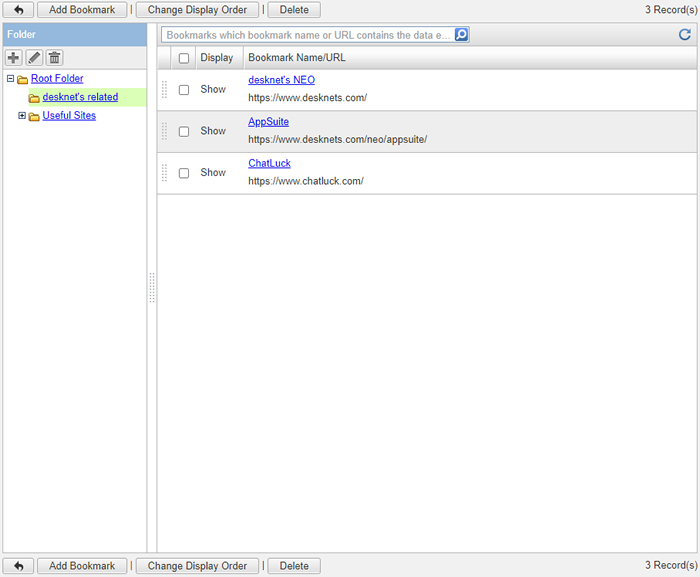Click the bottom 3 Record(s) count

point(671,565)
